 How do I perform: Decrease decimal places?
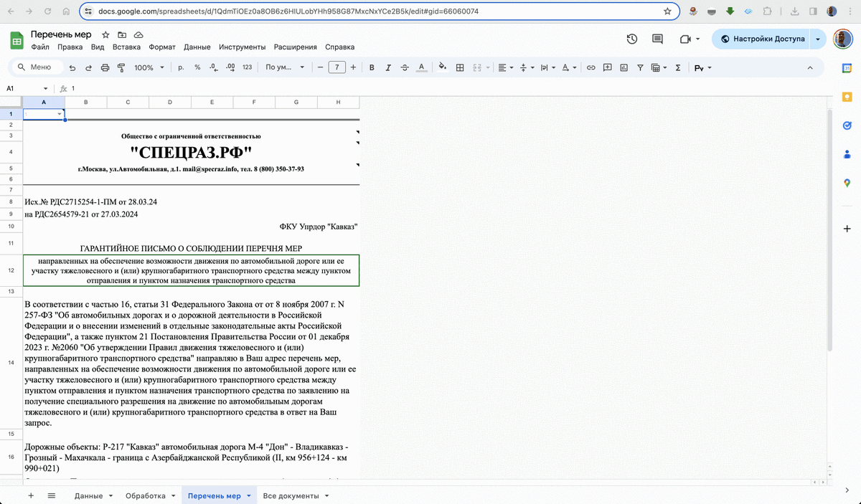pyautogui.click(x=213, y=67)
